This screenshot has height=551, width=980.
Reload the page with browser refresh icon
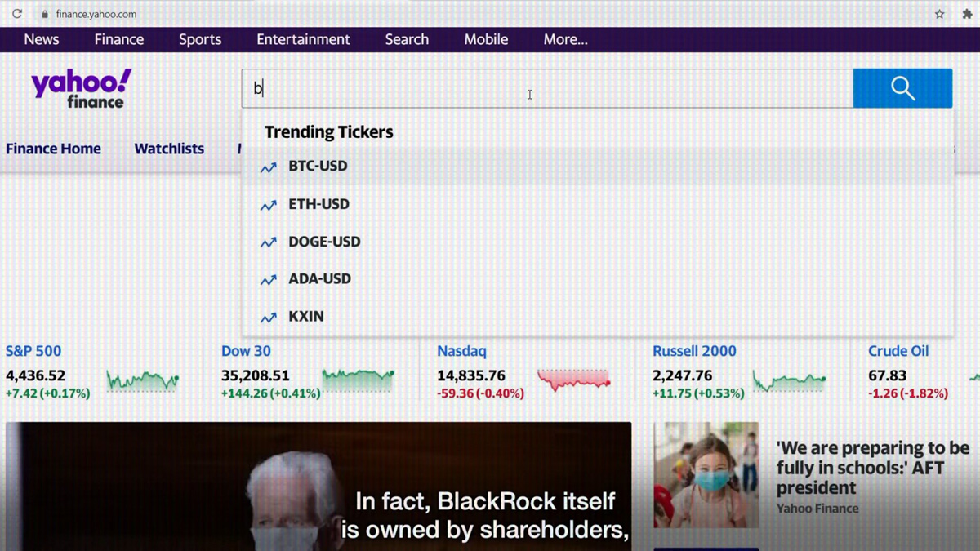pos(16,14)
